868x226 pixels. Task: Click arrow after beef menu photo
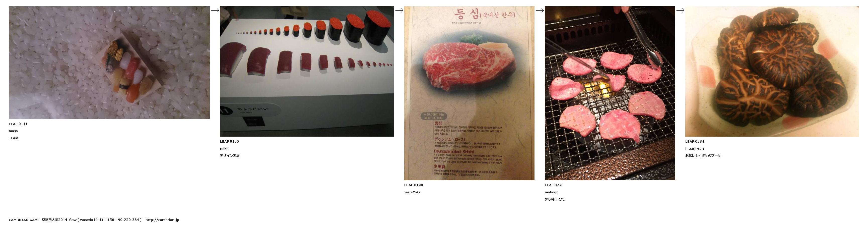[x=540, y=11]
